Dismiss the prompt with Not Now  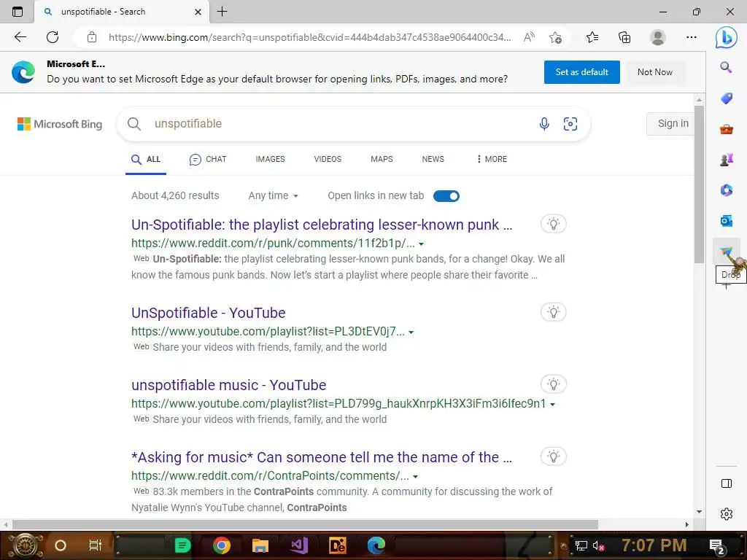click(x=655, y=72)
